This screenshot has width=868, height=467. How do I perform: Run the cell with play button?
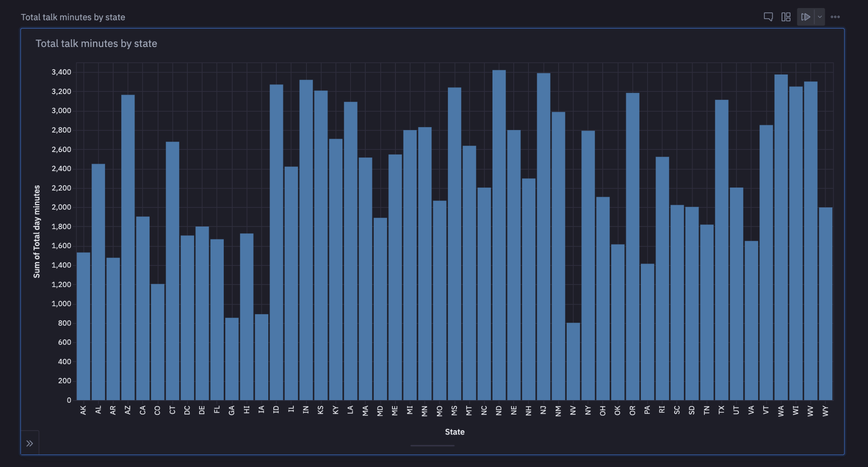point(806,17)
